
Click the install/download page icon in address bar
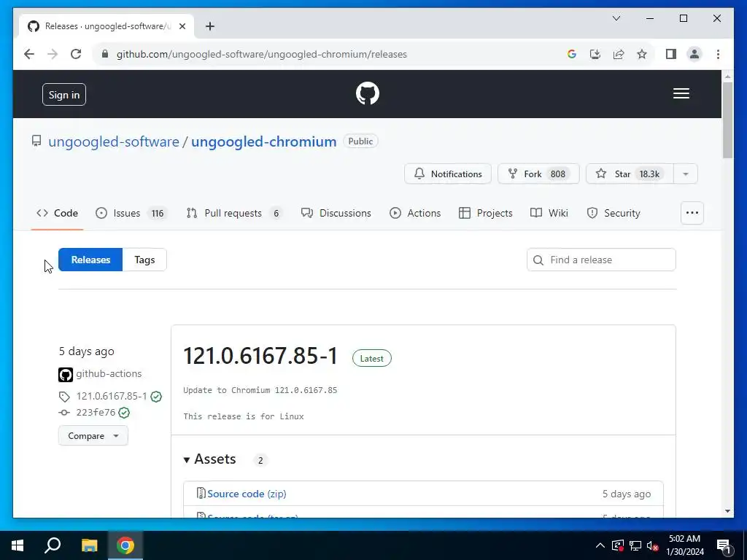click(595, 54)
